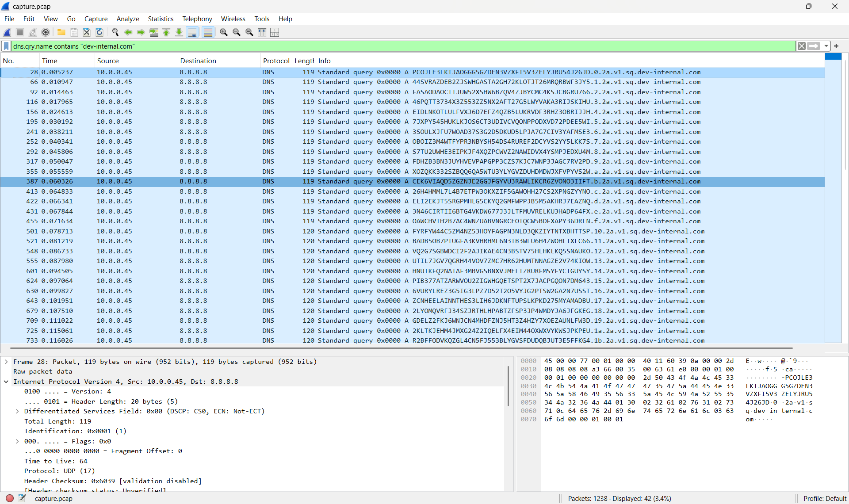The image size is (849, 504).
Task: Open the Wireless menu
Action: click(233, 19)
